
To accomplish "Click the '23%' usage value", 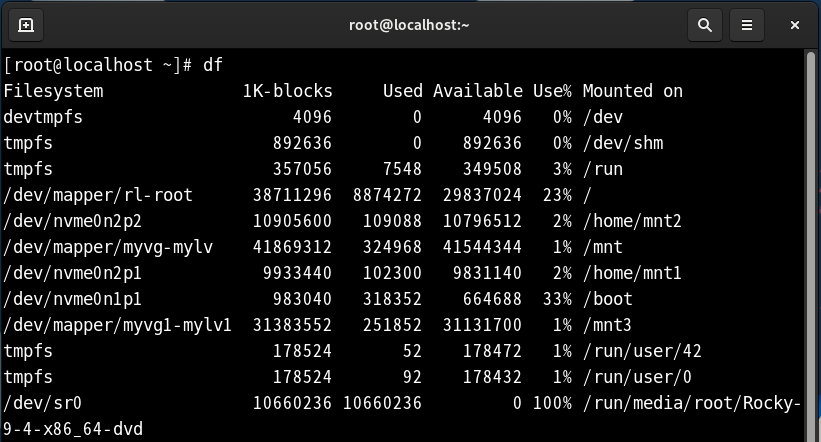I will coord(558,195).
